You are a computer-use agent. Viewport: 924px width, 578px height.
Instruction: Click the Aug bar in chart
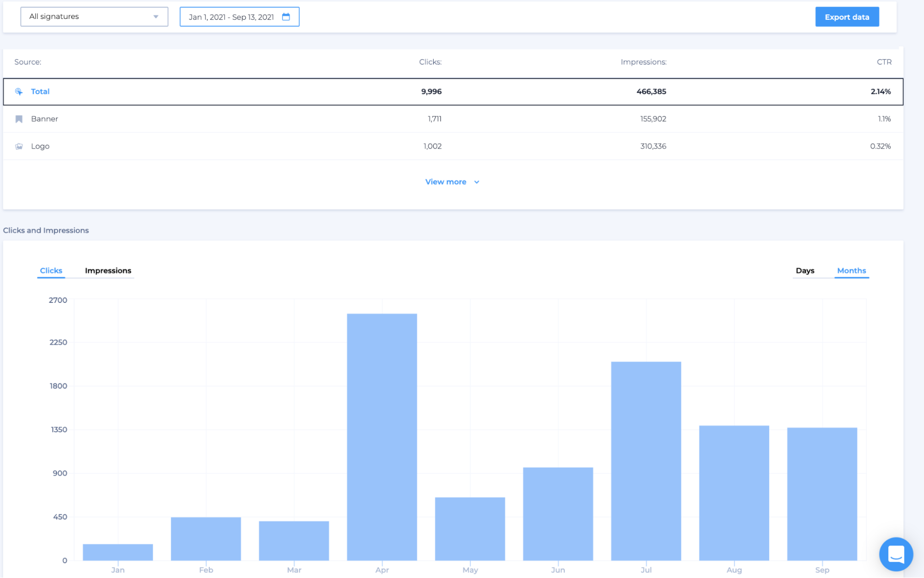(734, 493)
